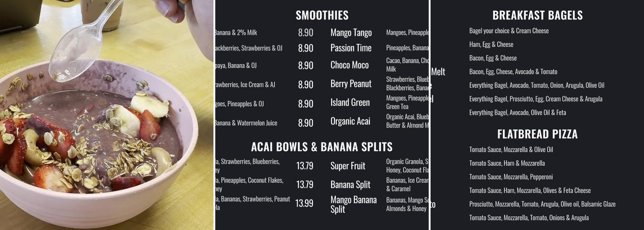644x230 pixels.
Task: Click the Prosciutto flatbread with Balsamic Glaze
Action: tap(542, 204)
